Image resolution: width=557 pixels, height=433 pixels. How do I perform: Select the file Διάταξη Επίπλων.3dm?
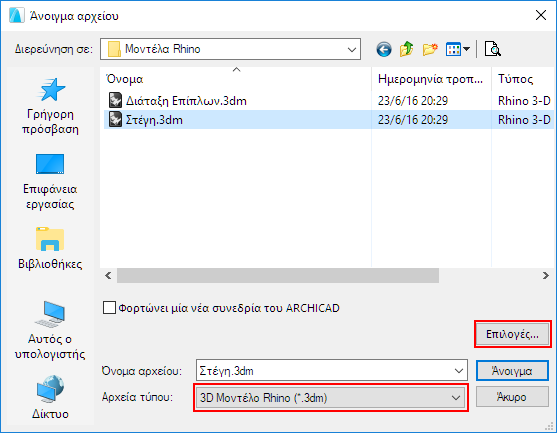(x=186, y=101)
